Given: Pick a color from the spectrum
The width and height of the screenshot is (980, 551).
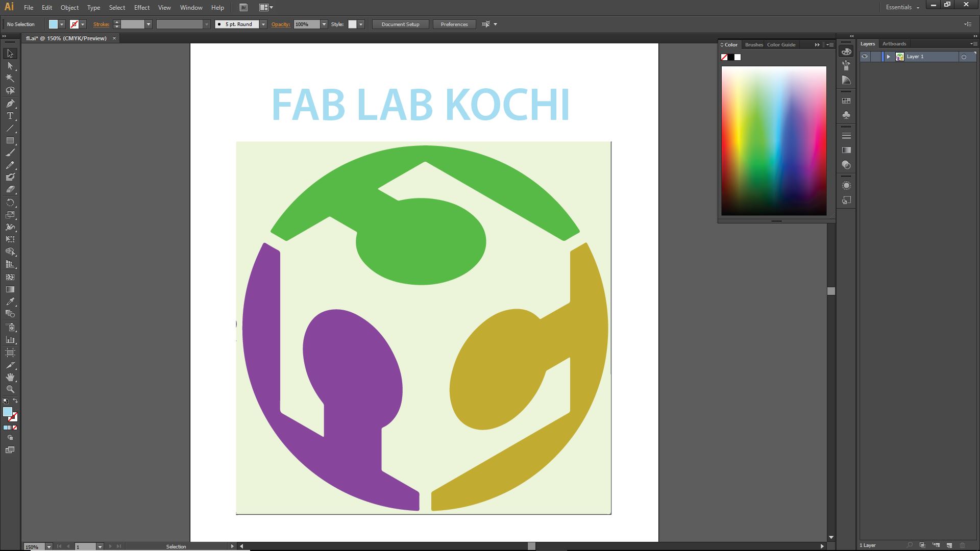Looking at the screenshot, I should coord(773,140).
